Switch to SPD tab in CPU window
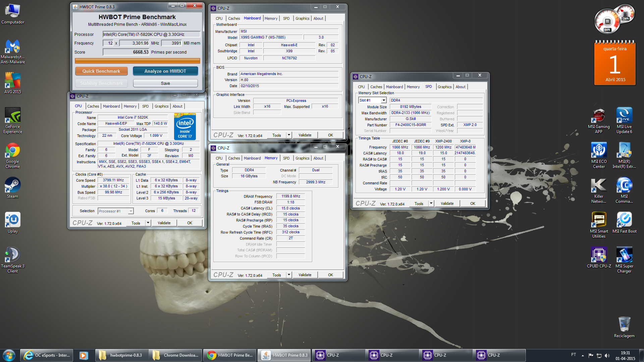The height and width of the screenshot is (362, 644). coord(145,106)
